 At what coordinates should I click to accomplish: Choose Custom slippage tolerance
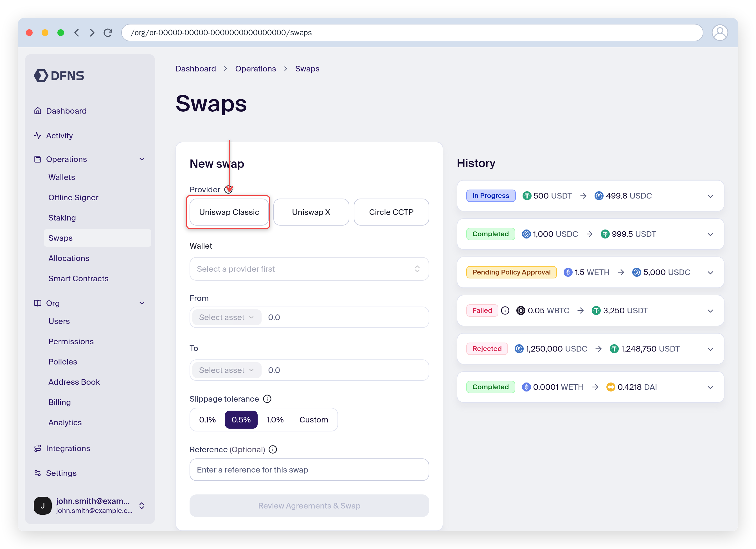coord(313,419)
